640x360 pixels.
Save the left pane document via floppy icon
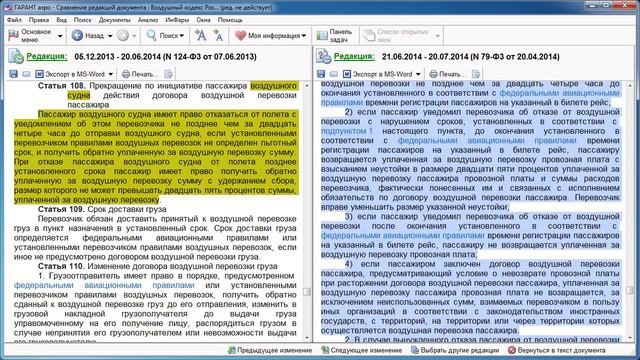[13, 74]
